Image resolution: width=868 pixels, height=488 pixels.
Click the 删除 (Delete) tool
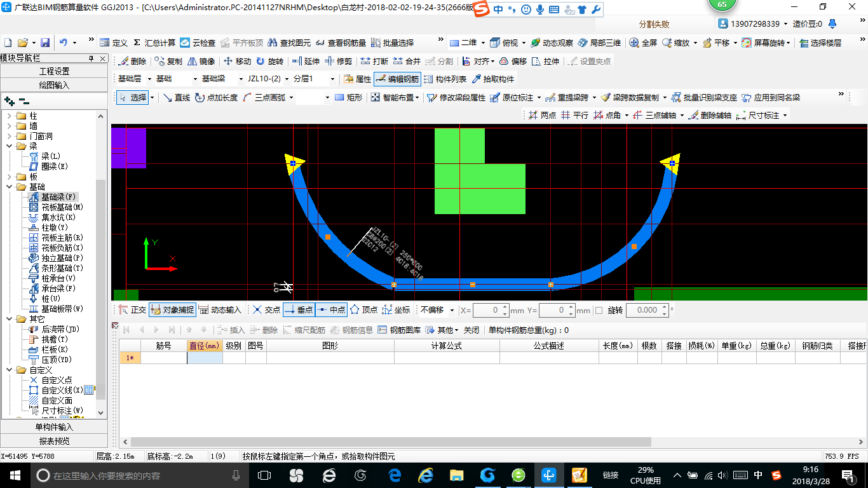133,62
